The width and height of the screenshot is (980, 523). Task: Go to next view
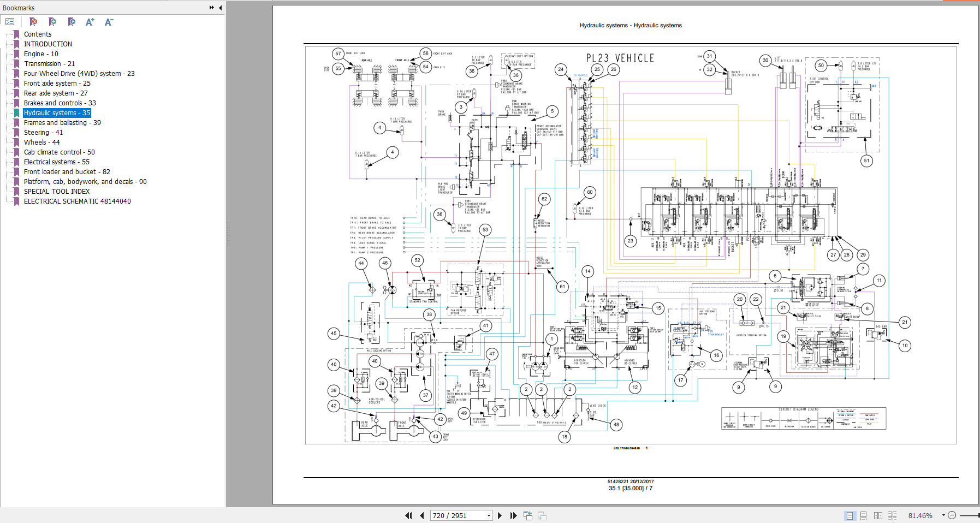[542, 515]
